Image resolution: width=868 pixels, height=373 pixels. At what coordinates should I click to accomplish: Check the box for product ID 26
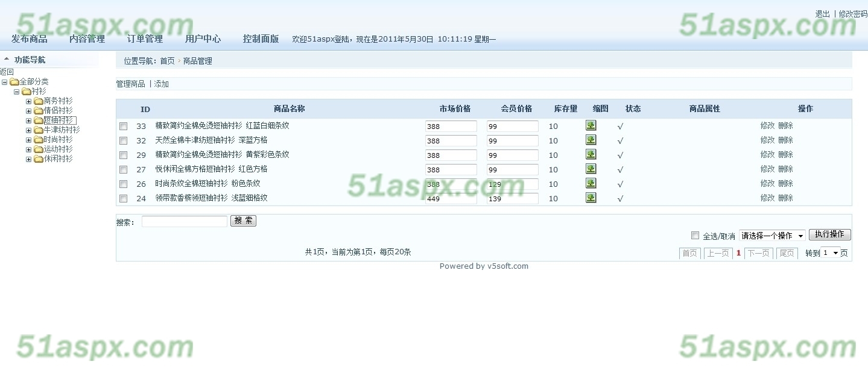123,184
